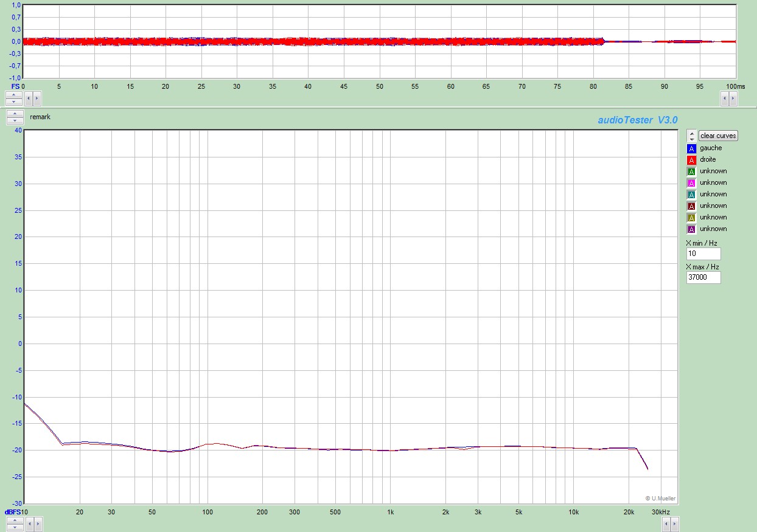Click right arrow beside FS stepper
This screenshot has width=757, height=532.
[x=37, y=98]
